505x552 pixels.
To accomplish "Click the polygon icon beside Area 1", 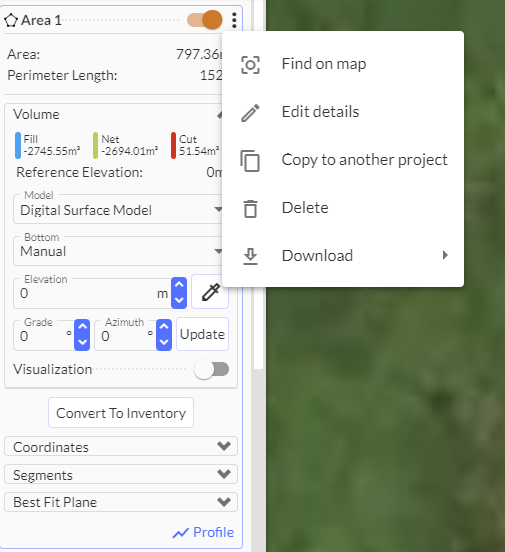I will pyautogui.click(x=11, y=20).
